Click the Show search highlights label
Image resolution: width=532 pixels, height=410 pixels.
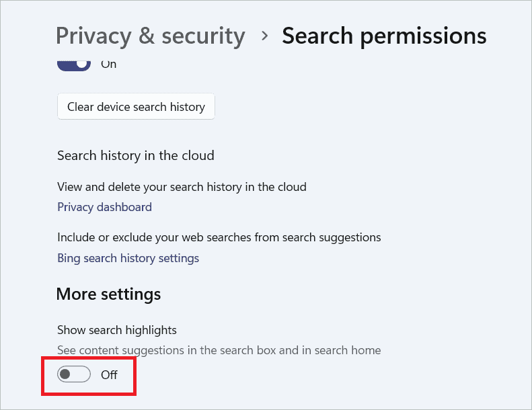116,330
